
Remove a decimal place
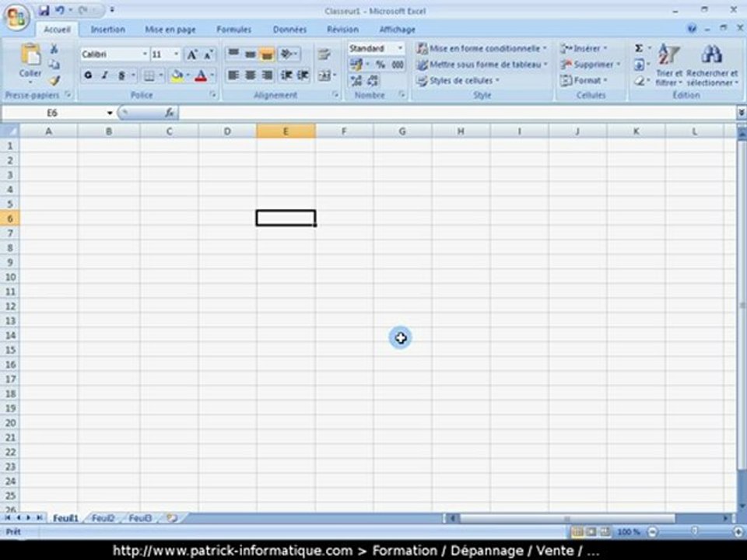373,80
